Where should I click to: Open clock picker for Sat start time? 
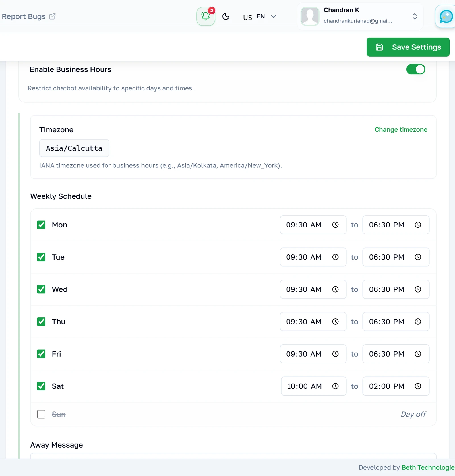coord(336,386)
